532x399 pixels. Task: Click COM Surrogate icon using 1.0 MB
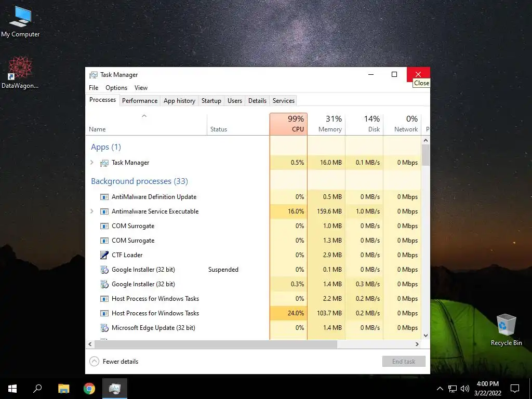104,227
